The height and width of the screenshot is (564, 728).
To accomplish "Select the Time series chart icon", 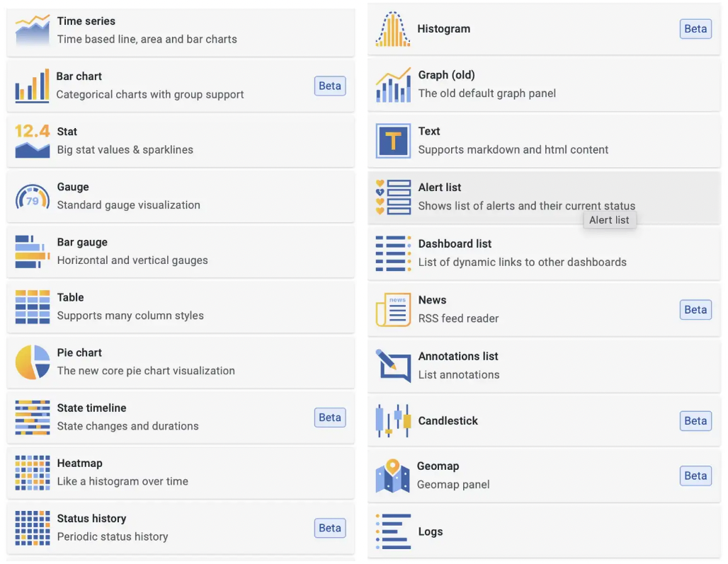I will [32, 30].
